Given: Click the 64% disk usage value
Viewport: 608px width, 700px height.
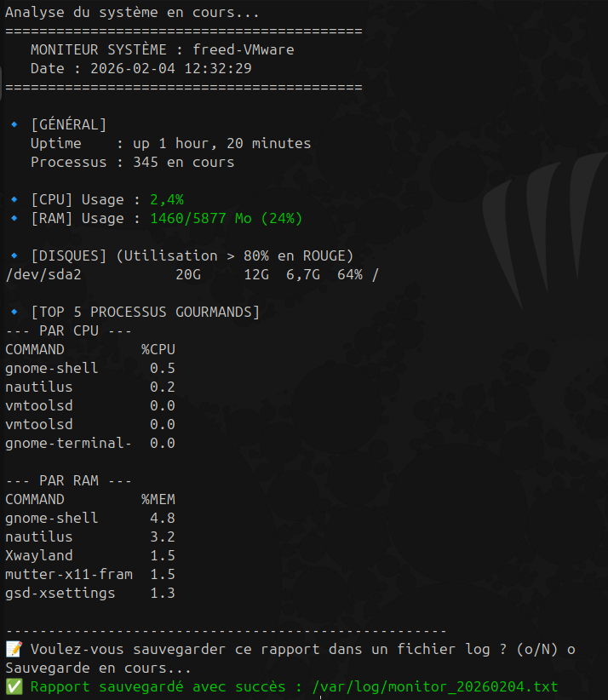Looking at the screenshot, I should pos(349,275).
